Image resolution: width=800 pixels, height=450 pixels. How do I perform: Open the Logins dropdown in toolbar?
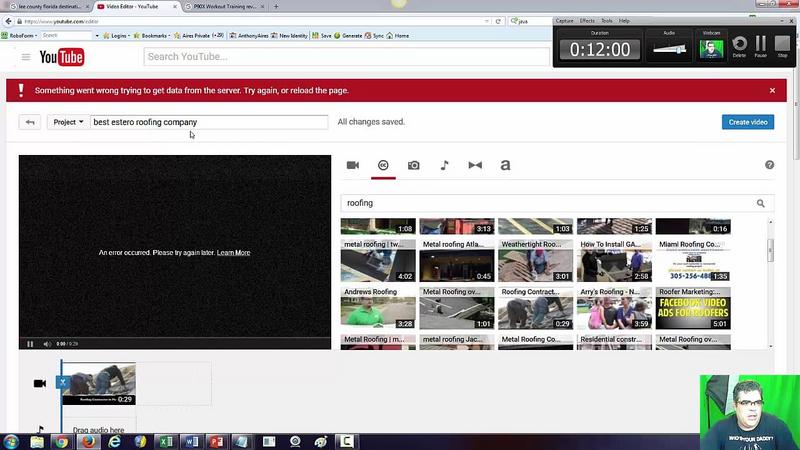tap(116, 36)
